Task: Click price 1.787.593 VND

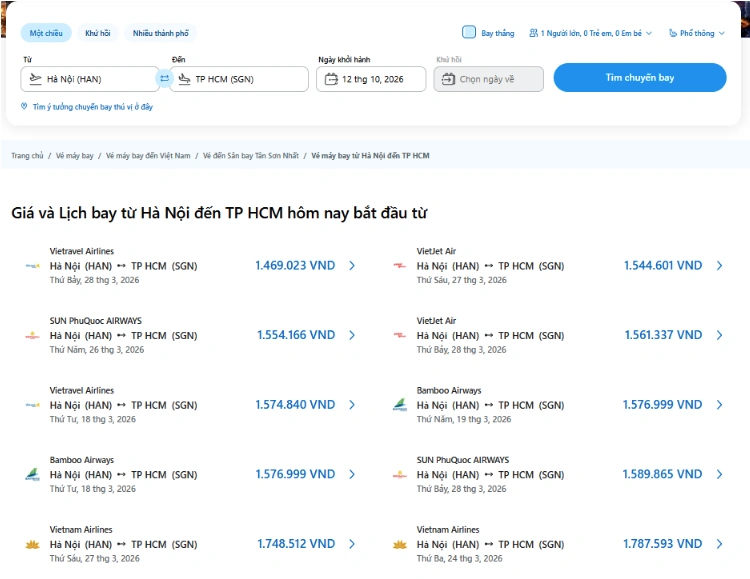Action: 662,544
